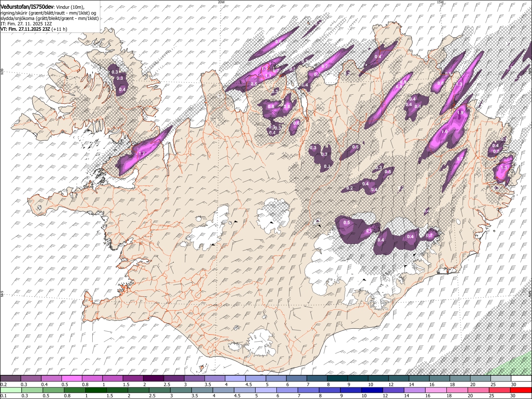Select the light pink 16 swatch in lower legend row
Viewport: 532px width, 399px height.
[x=436, y=390]
